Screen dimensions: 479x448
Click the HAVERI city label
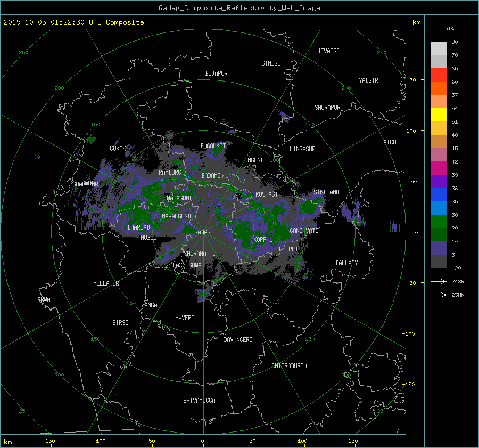point(185,318)
